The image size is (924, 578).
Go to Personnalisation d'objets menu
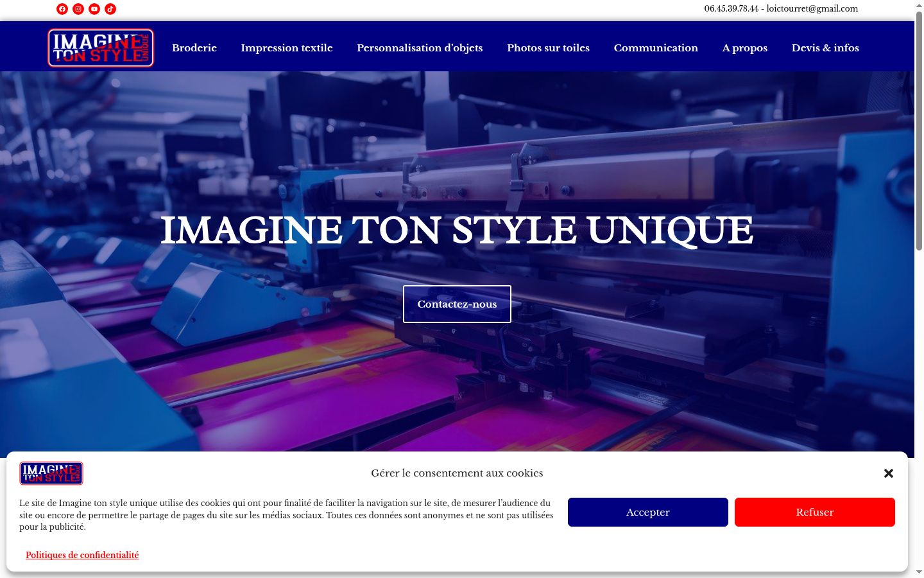pyautogui.click(x=420, y=48)
